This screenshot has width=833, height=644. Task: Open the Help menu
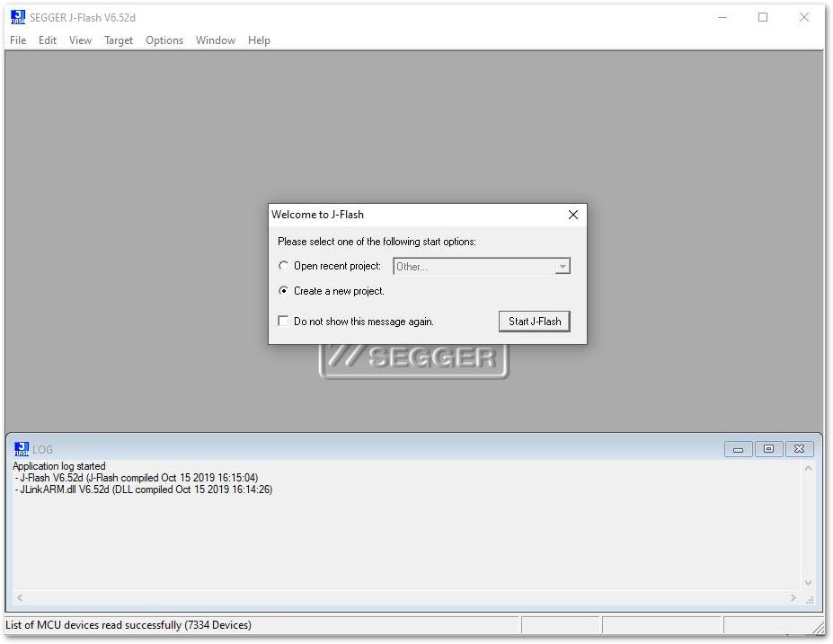pos(259,40)
